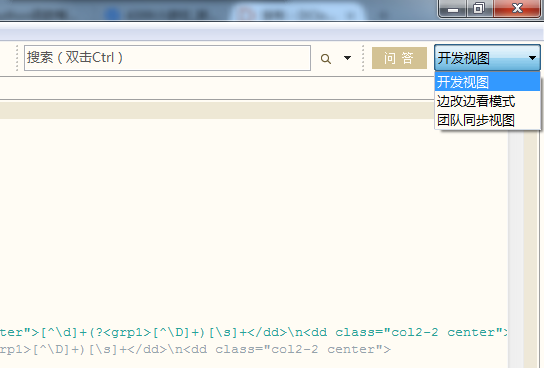The width and height of the screenshot is (544, 368).
Task: Click the magnifier search icon
Action: pyautogui.click(x=325, y=59)
